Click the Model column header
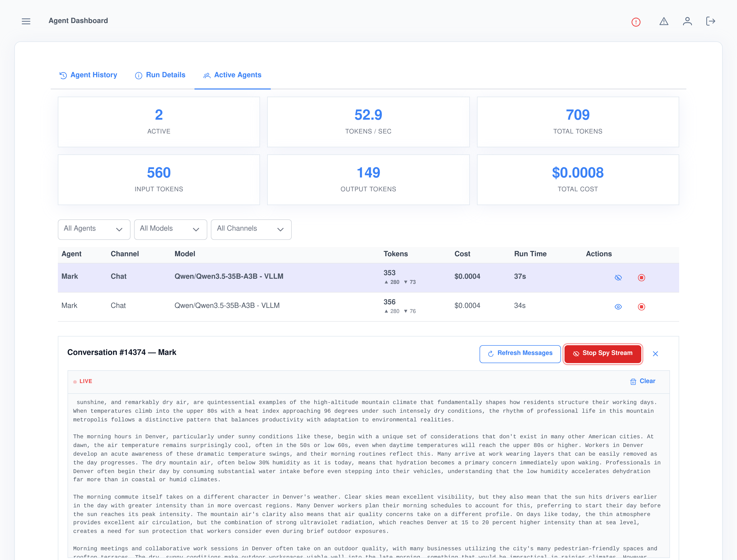Viewport: 737px width, 560px height. click(185, 254)
